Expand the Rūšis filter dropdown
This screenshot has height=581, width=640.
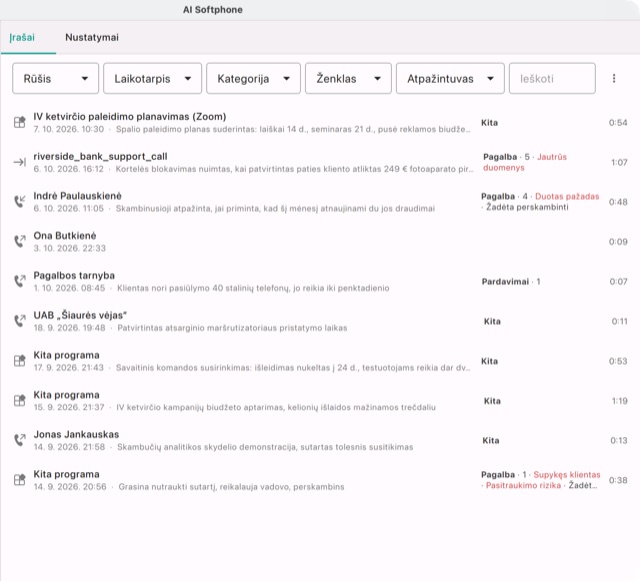56,78
